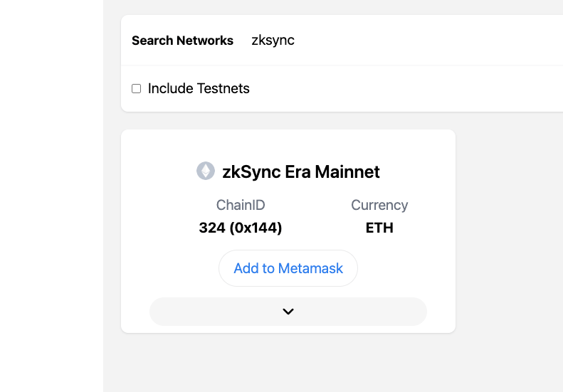Focus the search field containing zksync

402,41
